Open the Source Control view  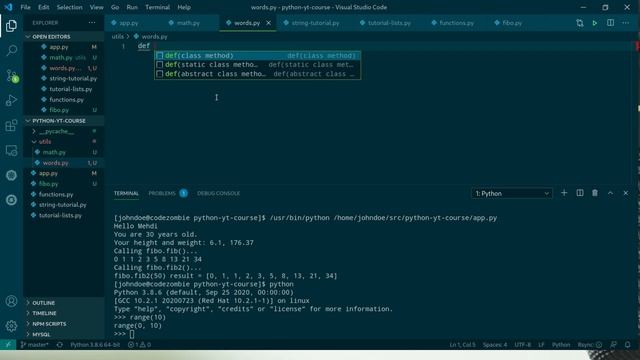coord(11,76)
